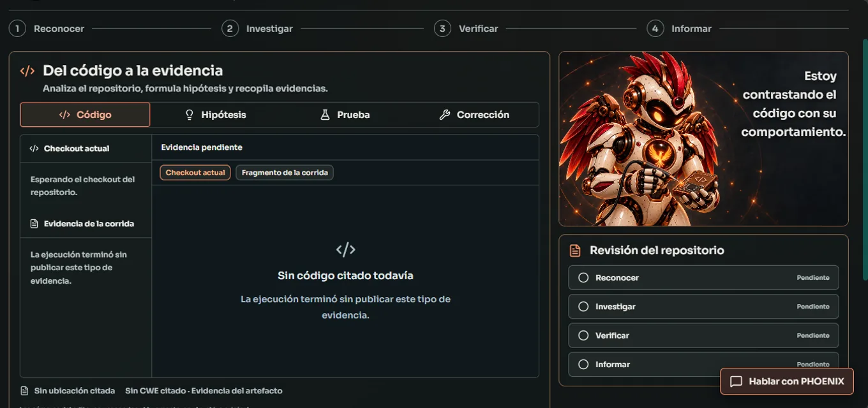Select step 3 circle Verificar
Screen dimensions: 868x408
tap(442, 29)
